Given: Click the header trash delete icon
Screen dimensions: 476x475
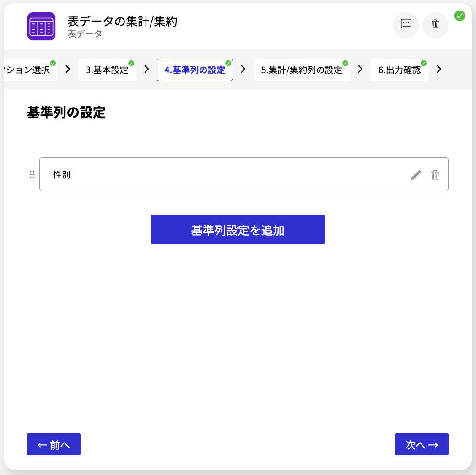Looking at the screenshot, I should point(435,24).
